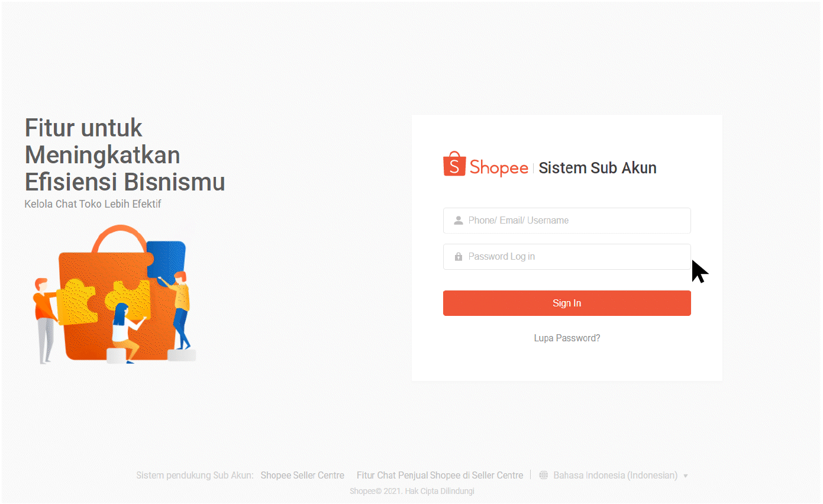
Task: Click the Sistem Sub Akun title
Action: (598, 168)
